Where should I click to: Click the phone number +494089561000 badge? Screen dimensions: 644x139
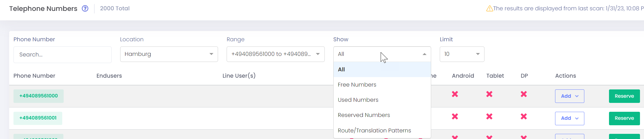pyautogui.click(x=38, y=96)
